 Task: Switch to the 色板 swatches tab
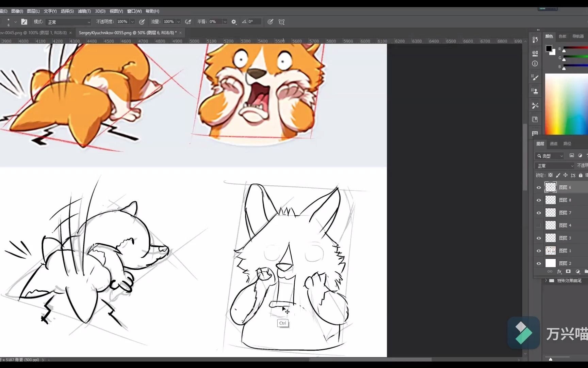click(562, 36)
